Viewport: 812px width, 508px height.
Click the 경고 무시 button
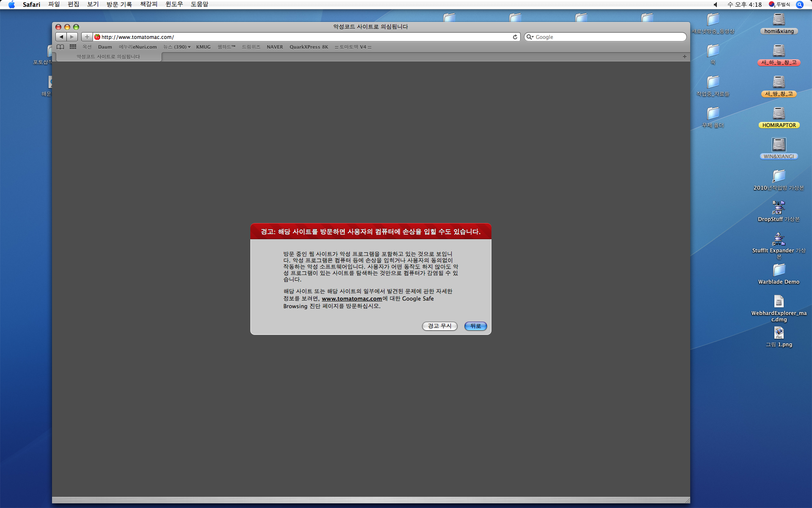(x=439, y=326)
